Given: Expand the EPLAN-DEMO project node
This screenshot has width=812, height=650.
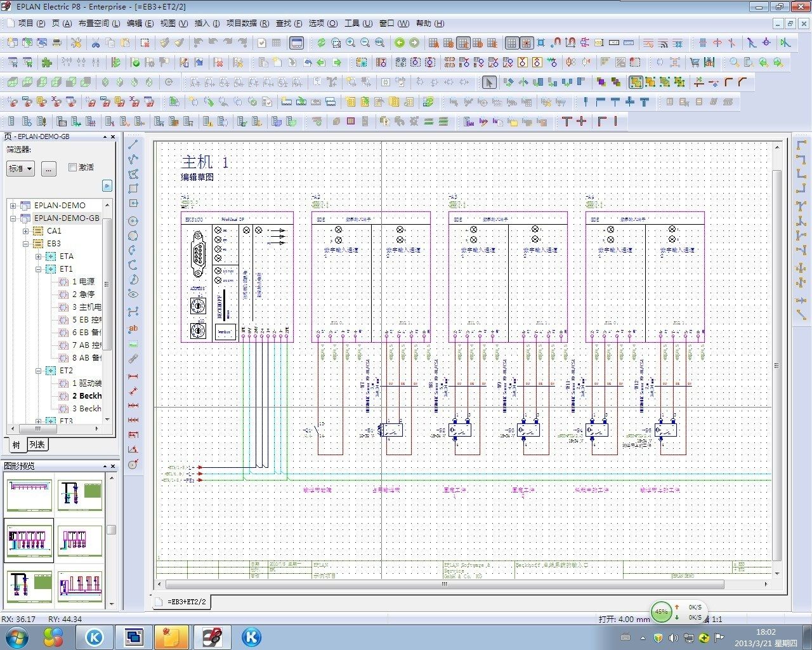Looking at the screenshot, I should tap(13, 206).
